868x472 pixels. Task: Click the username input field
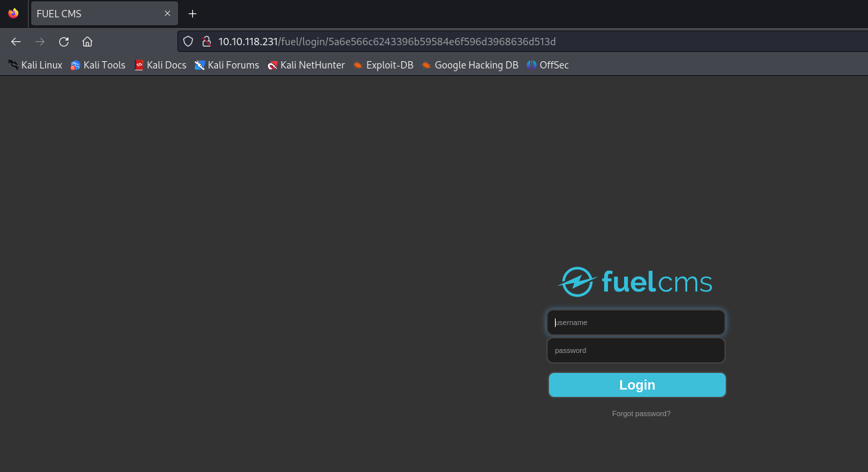(x=636, y=322)
